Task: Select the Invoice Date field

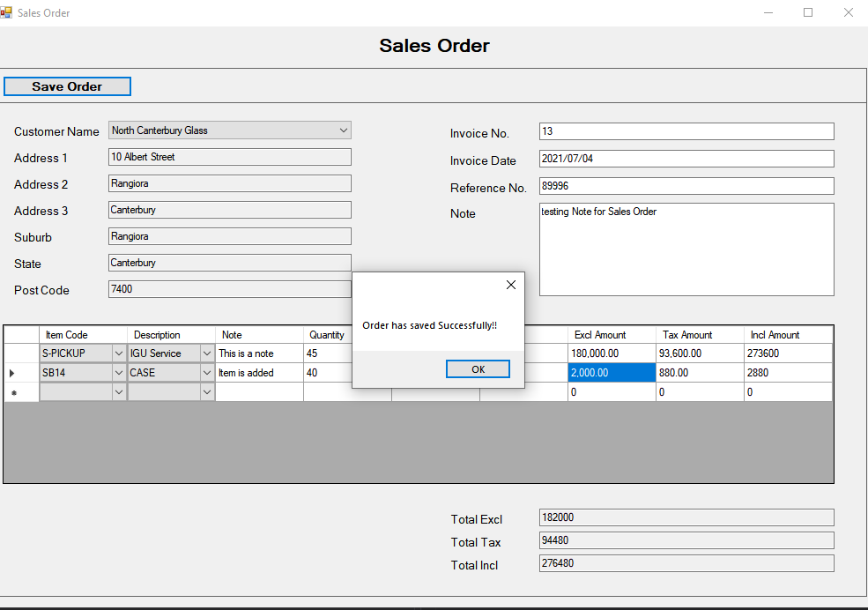Action: pyautogui.click(x=686, y=159)
